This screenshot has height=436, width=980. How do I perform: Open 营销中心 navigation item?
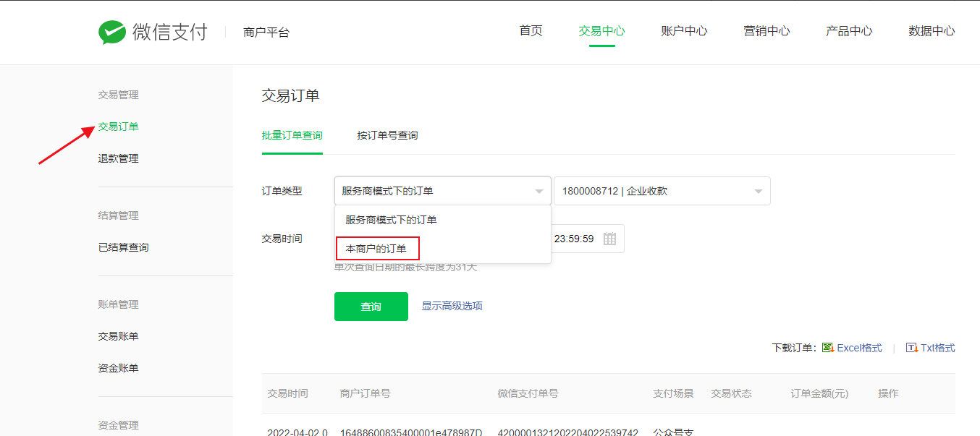point(766,31)
